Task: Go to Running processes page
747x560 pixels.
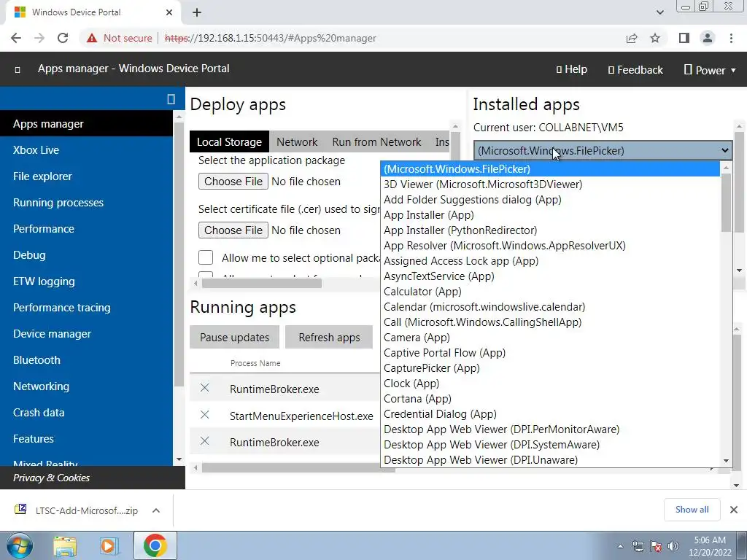Action: (x=87, y=203)
